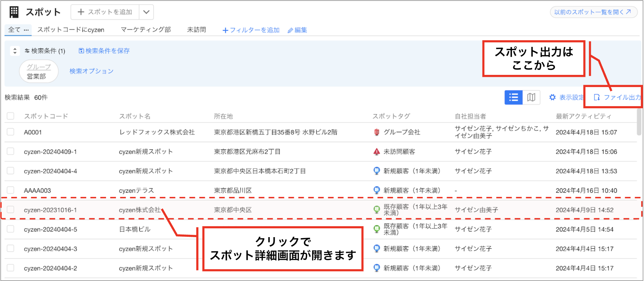Select the 未訪問 filter tab

[x=197, y=30]
